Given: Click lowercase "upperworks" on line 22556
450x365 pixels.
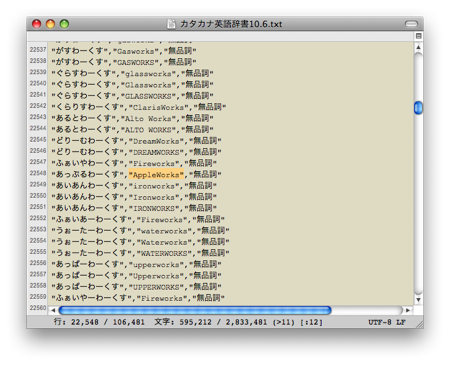Looking at the screenshot, I should click(156, 265).
